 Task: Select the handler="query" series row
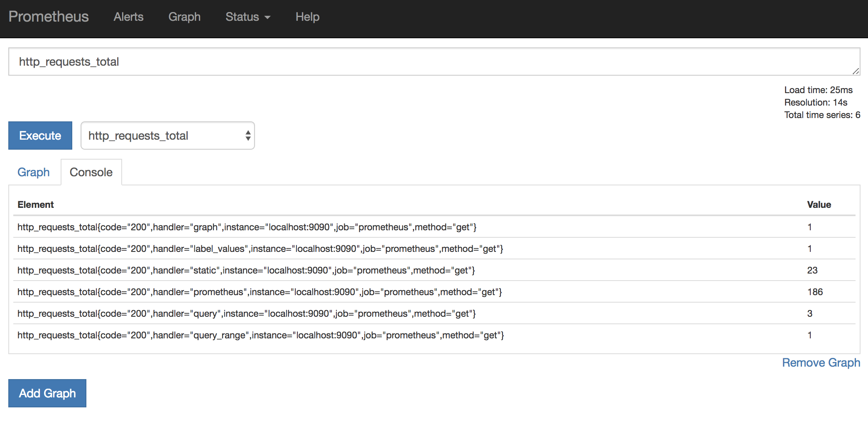434,313
